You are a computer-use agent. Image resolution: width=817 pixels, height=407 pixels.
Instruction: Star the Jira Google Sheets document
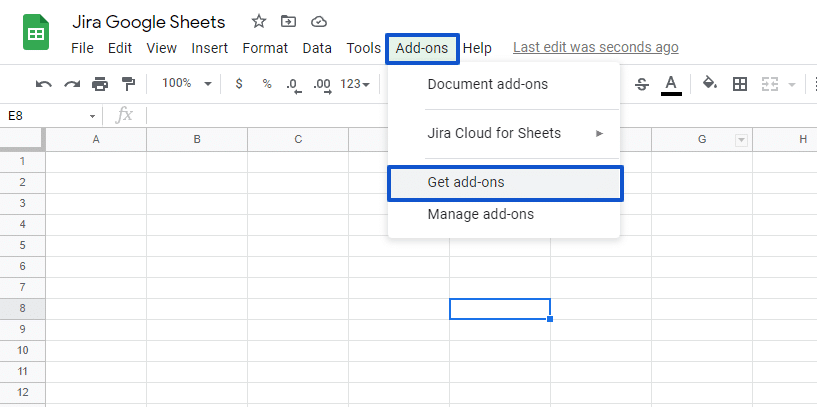point(258,21)
